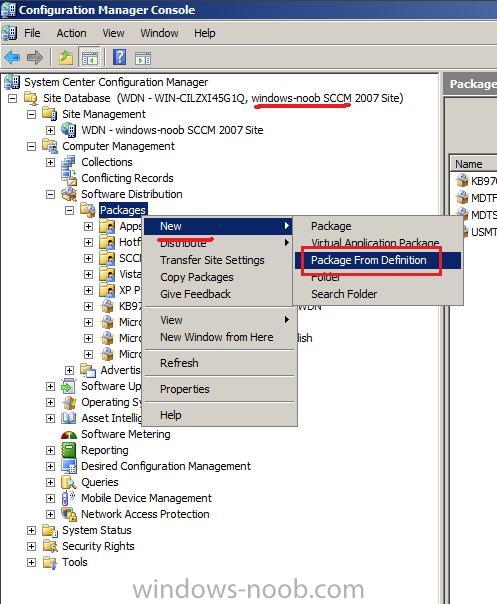Collapse the Site Database node
The width and height of the screenshot is (497, 604).
tap(13, 98)
